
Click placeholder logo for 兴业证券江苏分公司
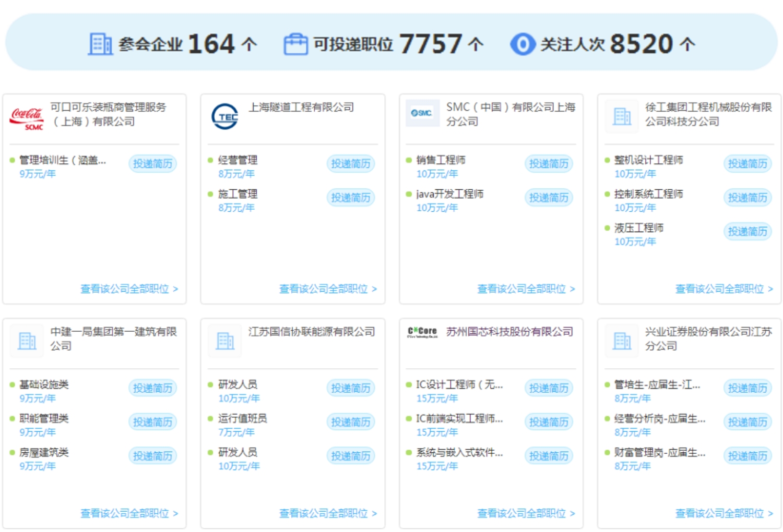point(621,341)
